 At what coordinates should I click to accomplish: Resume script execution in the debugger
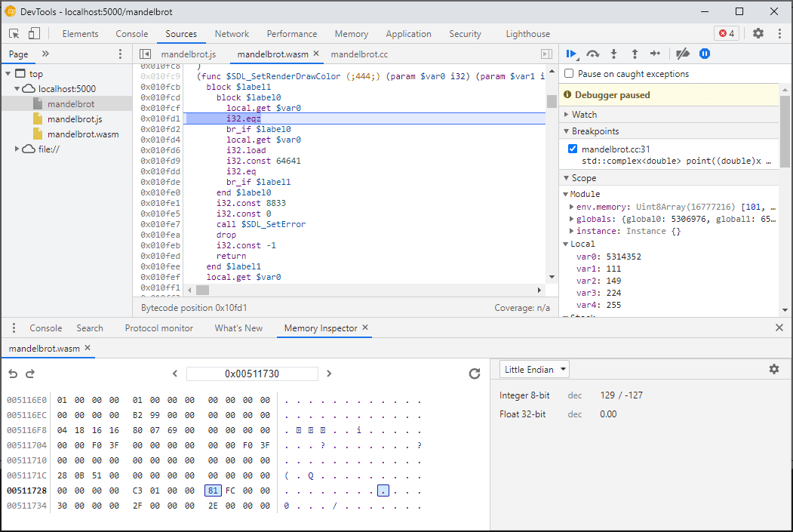571,54
